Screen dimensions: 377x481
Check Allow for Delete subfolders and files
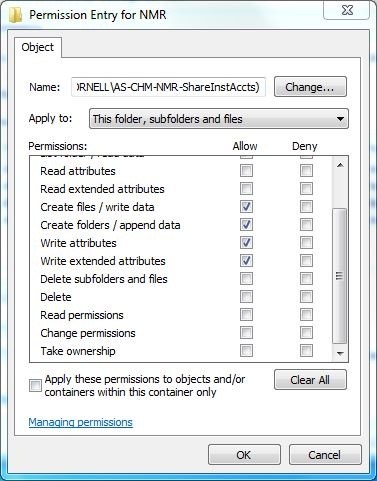[246, 279]
